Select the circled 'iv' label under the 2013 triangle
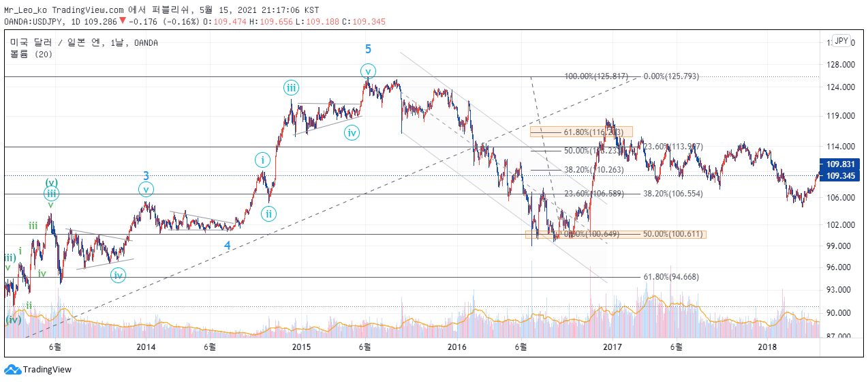The height and width of the screenshot is (382, 868). point(118,276)
